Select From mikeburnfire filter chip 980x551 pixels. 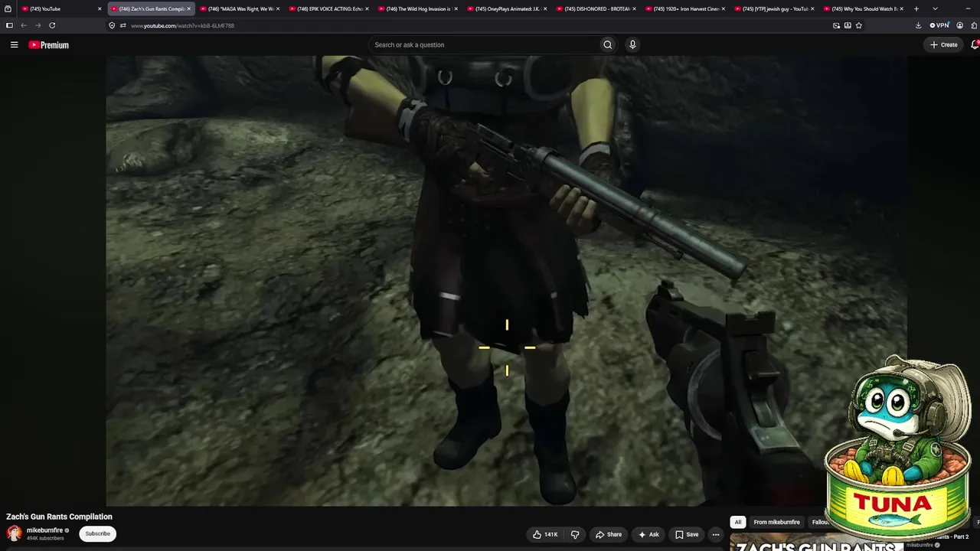776,522
